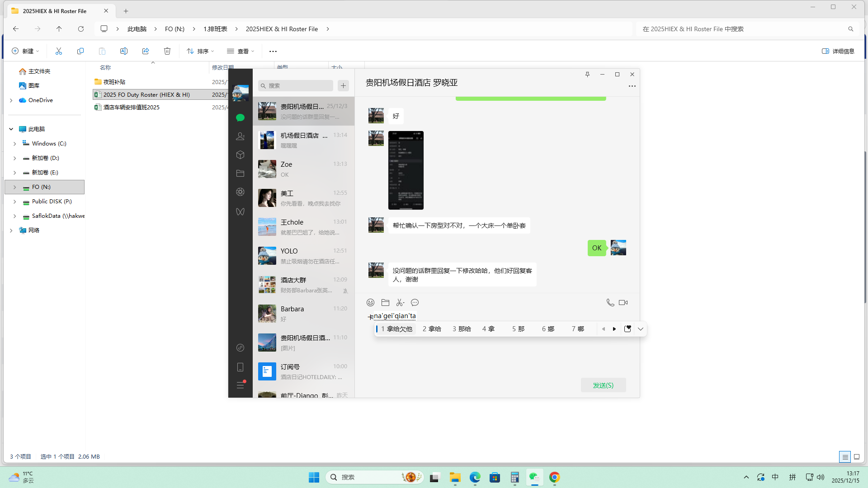Open chat history bubble icon
868x488 pixels.
[x=415, y=303]
